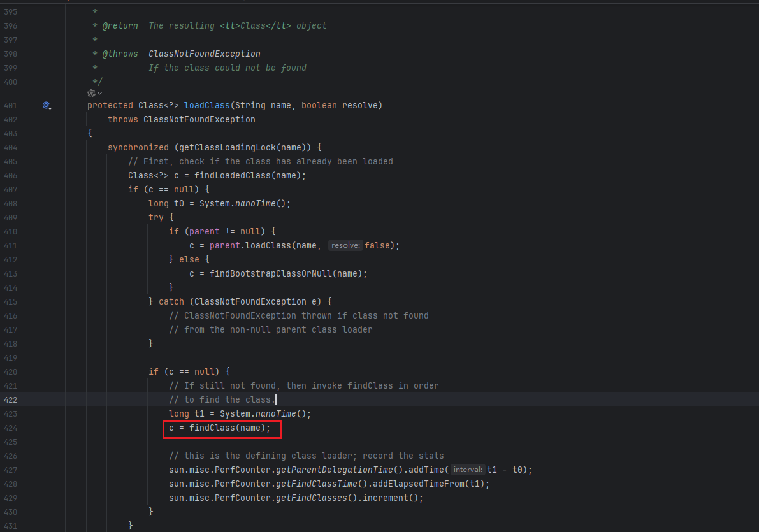Click the red-boxed findClass(name) statement
Viewport: 759px width, 532px height.
(222, 428)
